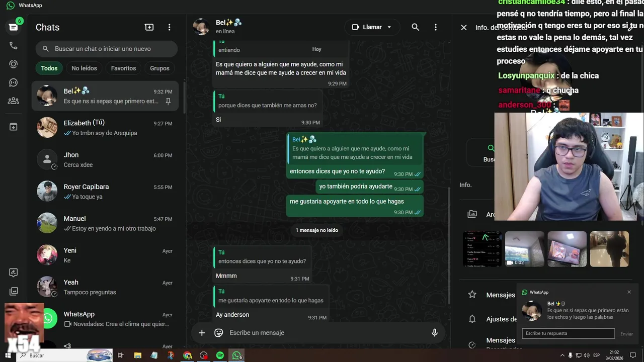644x362 pixels.
Task: Open the Chats section in the sidebar
Action: click(x=14, y=27)
